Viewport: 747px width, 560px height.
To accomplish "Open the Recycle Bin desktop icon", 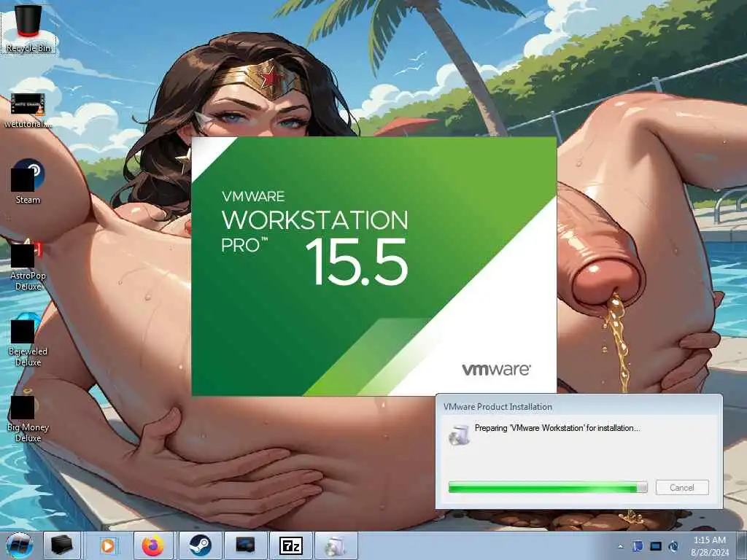I will point(28,28).
